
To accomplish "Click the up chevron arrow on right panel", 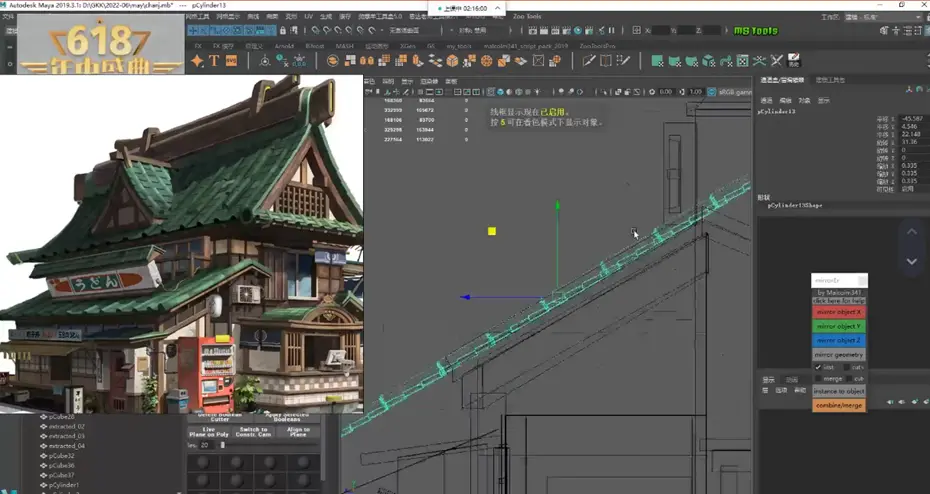I will coord(912,232).
